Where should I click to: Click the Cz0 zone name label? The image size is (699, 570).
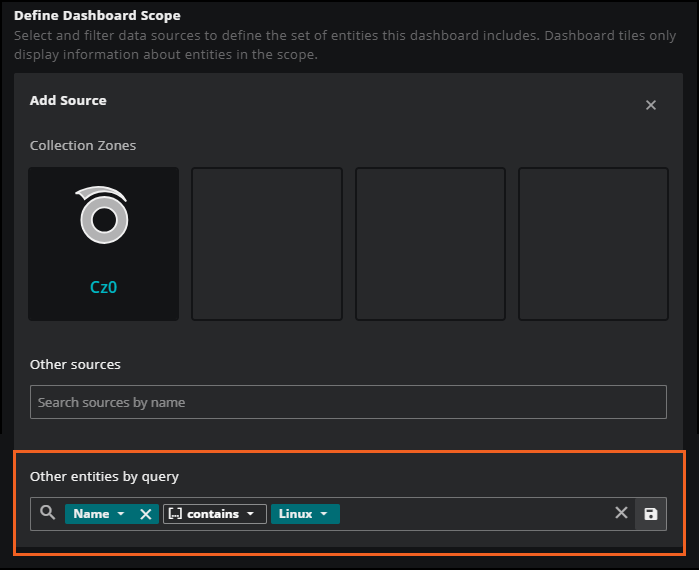[x=103, y=287]
